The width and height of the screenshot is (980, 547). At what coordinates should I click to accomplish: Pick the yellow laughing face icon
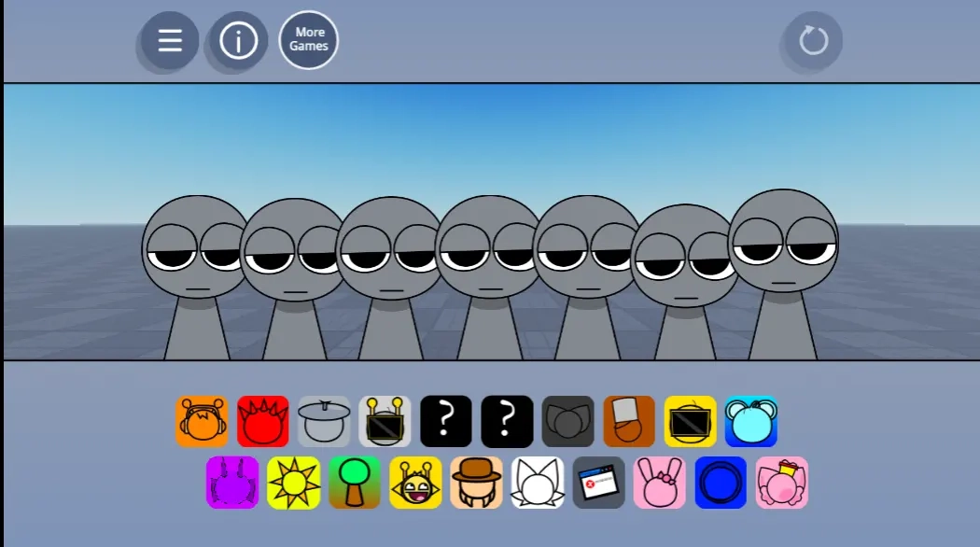[x=415, y=483]
